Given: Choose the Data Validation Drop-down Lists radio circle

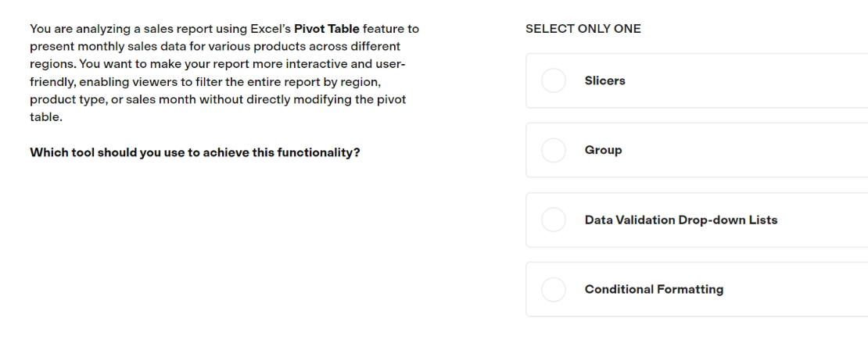Looking at the screenshot, I should 553,220.
